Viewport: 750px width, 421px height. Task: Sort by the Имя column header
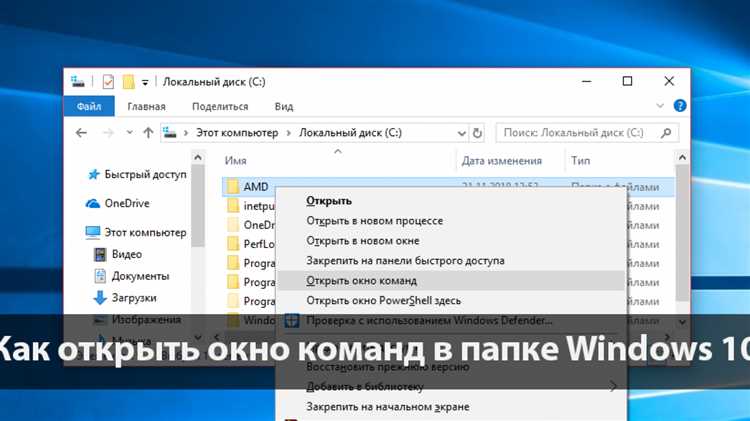[236, 161]
